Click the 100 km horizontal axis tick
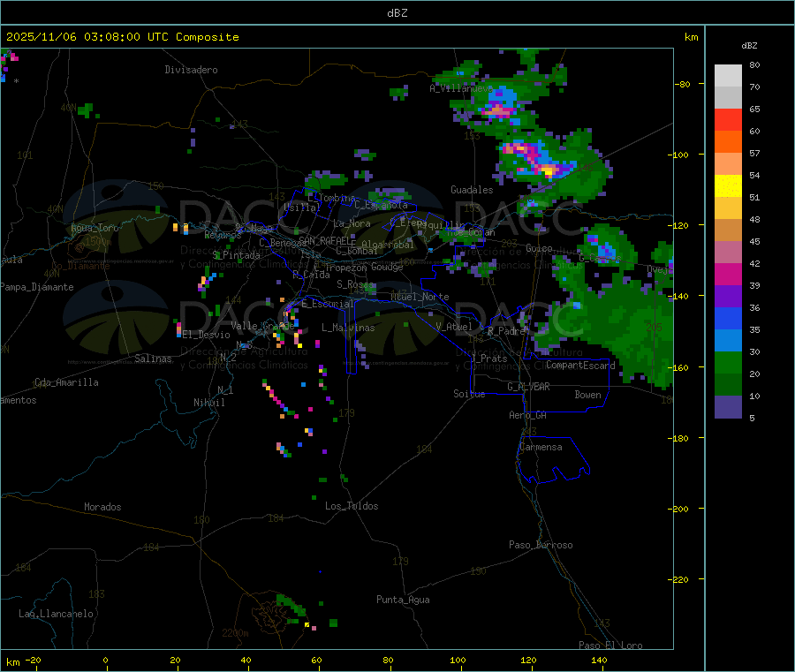The width and height of the screenshot is (795, 672). [x=458, y=660]
